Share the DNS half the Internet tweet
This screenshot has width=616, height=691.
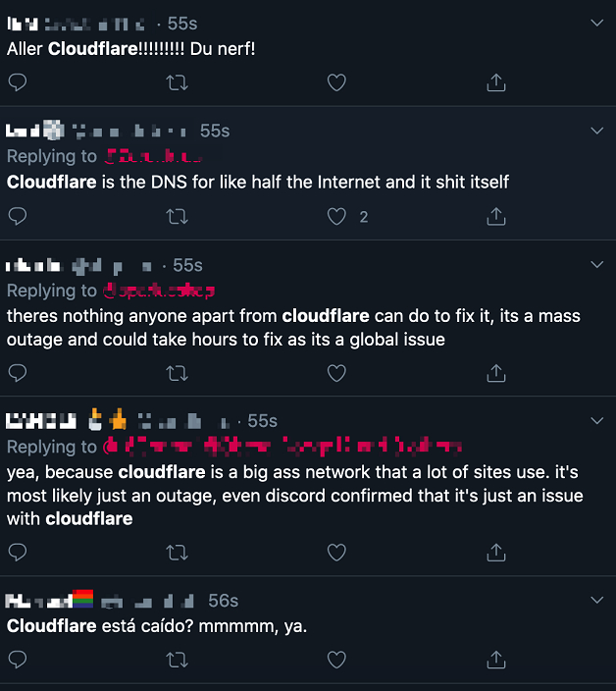[496, 216]
